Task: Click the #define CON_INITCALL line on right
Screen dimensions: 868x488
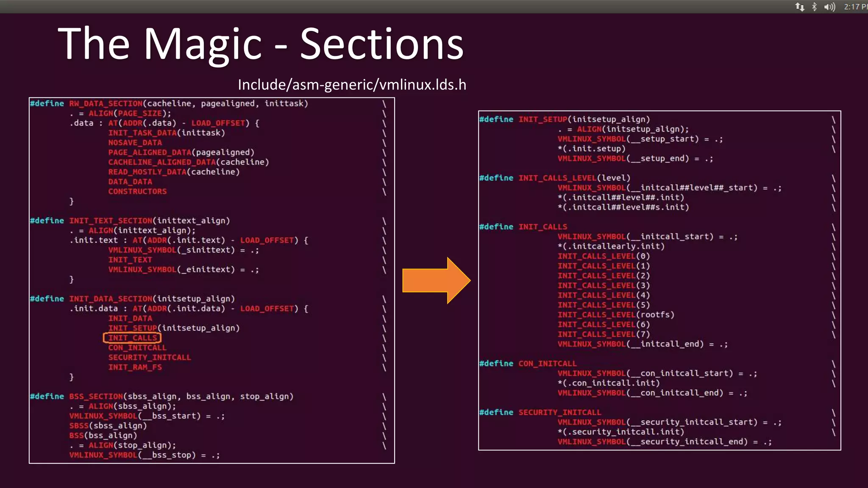Action: coord(528,363)
